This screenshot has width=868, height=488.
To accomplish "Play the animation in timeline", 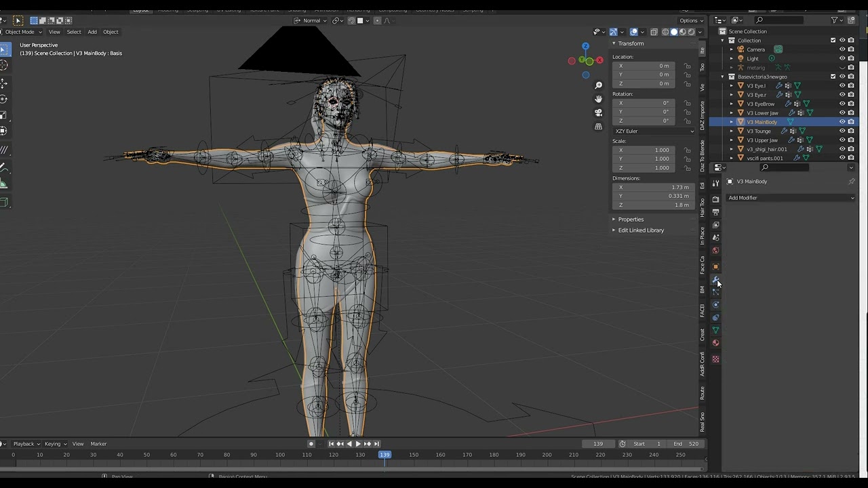I will tap(358, 444).
